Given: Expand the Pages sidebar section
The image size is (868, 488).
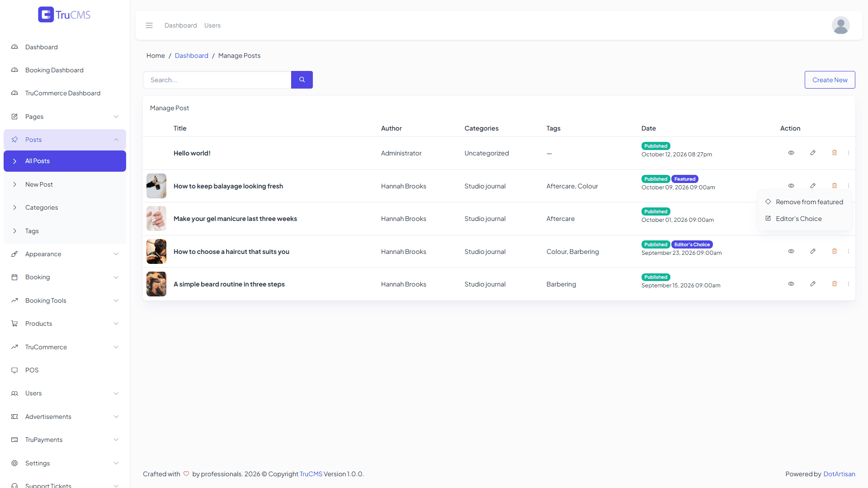Looking at the screenshot, I should 65,117.
